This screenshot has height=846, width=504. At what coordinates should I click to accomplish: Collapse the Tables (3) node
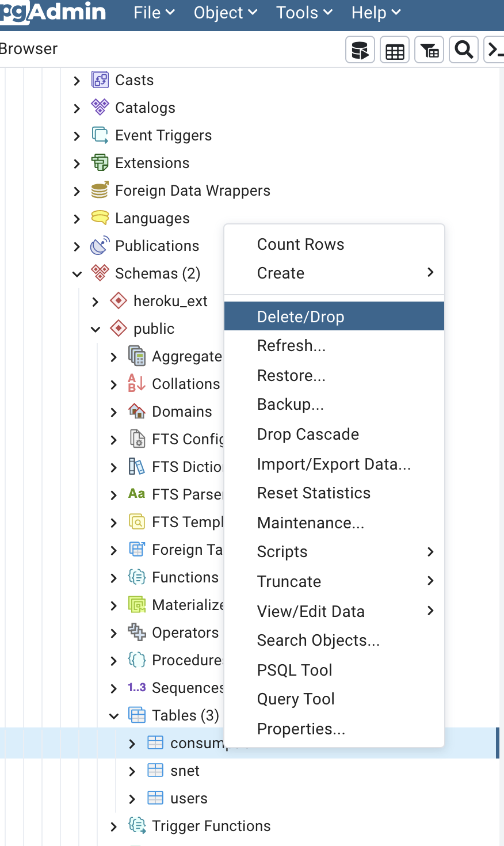pos(114,716)
